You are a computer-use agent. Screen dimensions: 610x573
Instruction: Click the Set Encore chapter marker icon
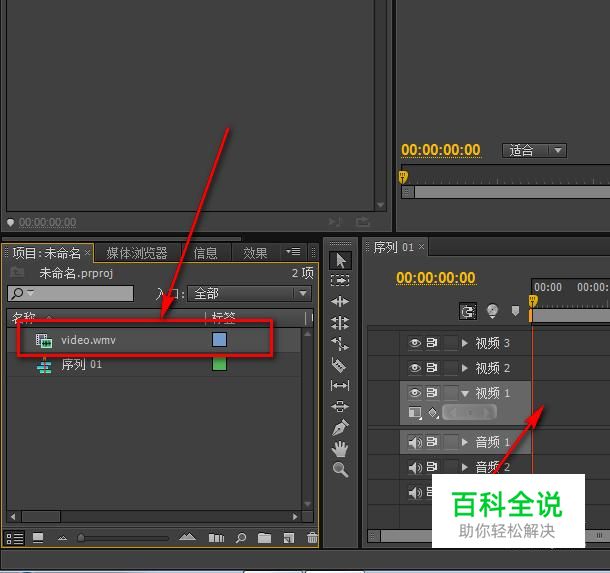[493, 311]
